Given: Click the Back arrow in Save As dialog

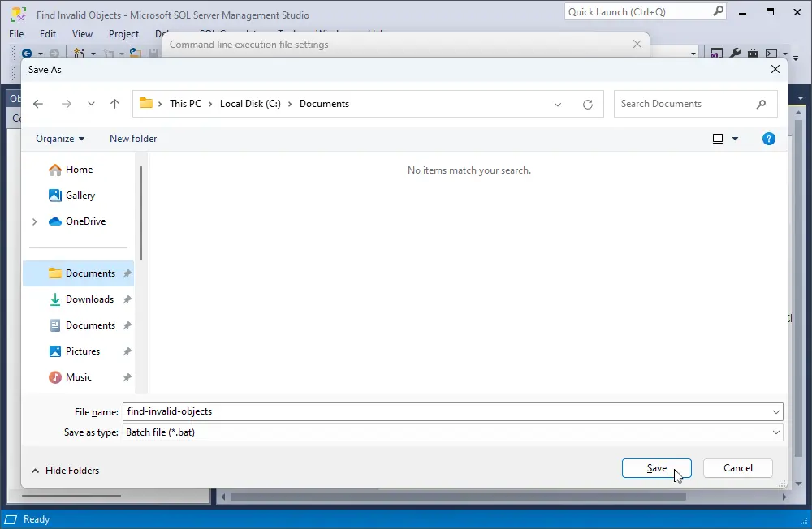Looking at the screenshot, I should (x=38, y=104).
